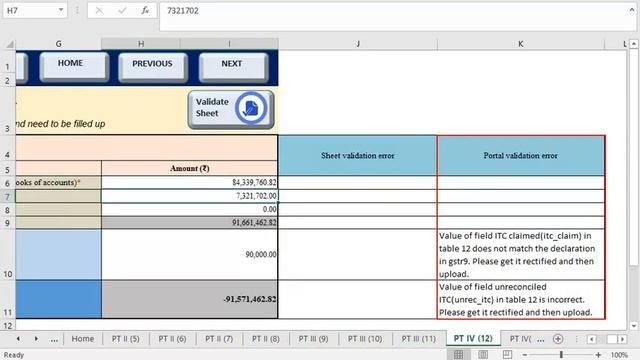The width and height of the screenshot is (640, 360).
Task: Zoom out with minus icon
Action: [525, 355]
